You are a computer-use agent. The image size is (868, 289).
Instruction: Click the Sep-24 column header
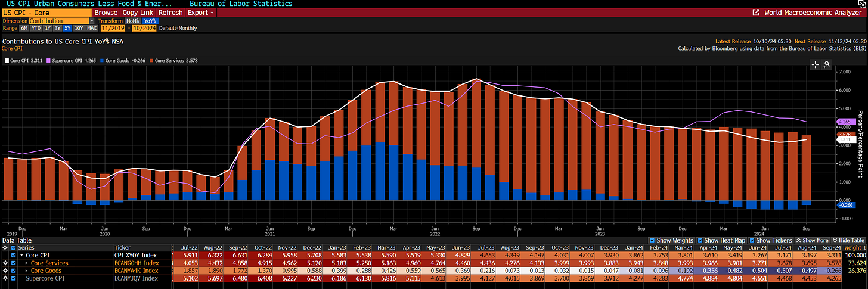[x=830, y=247]
